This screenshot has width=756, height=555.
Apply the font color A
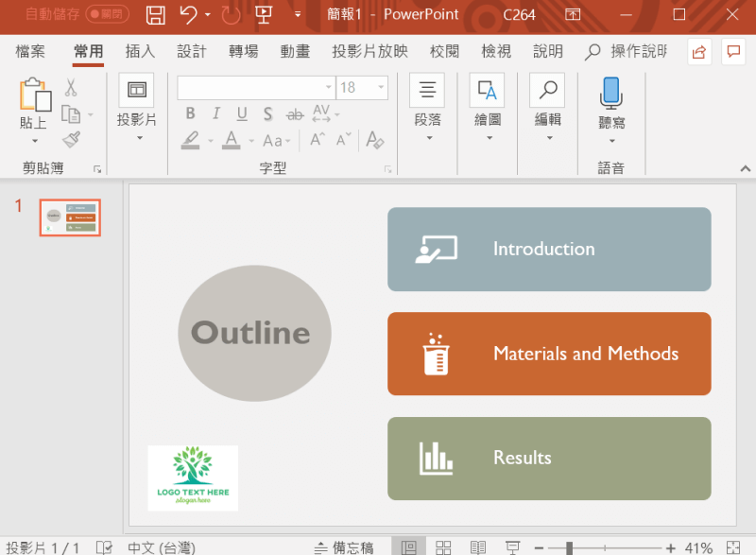click(x=232, y=140)
